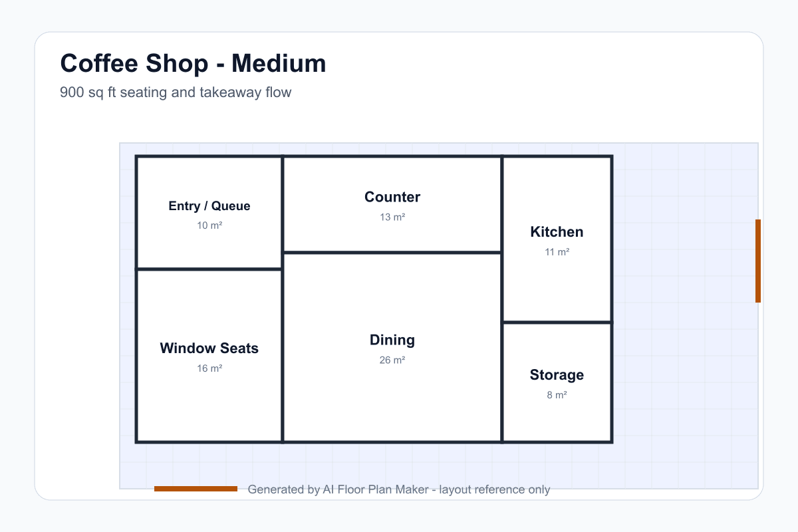Click the 16 m² Window Seats area label

pyautogui.click(x=209, y=368)
